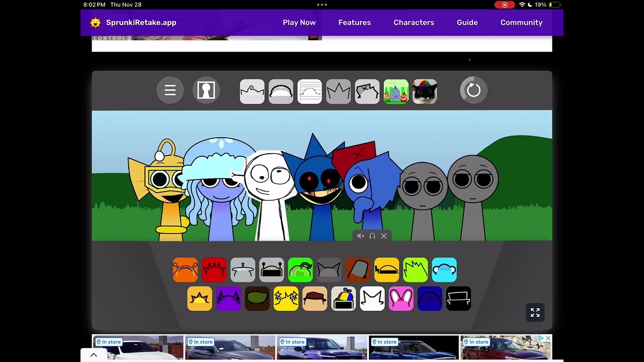Image resolution: width=644 pixels, height=362 pixels.
Task: Choose the light gray flying saucer hat icon
Action: (x=243, y=270)
